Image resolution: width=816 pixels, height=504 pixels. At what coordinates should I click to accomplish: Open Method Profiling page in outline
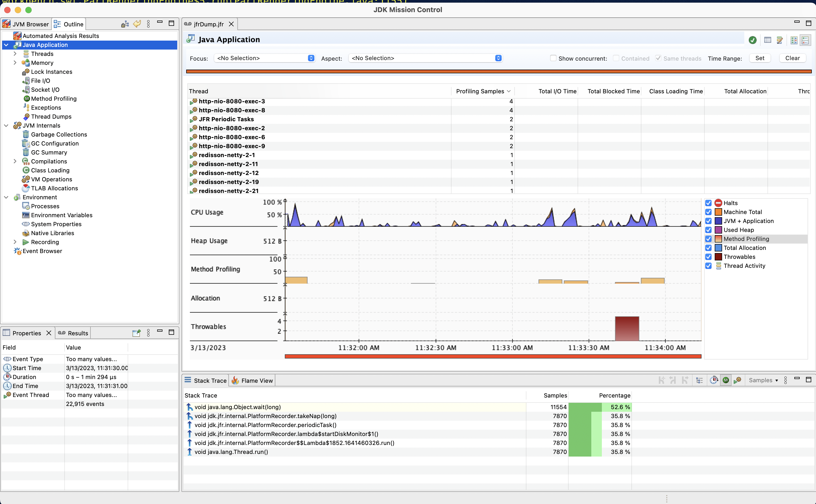click(x=53, y=99)
